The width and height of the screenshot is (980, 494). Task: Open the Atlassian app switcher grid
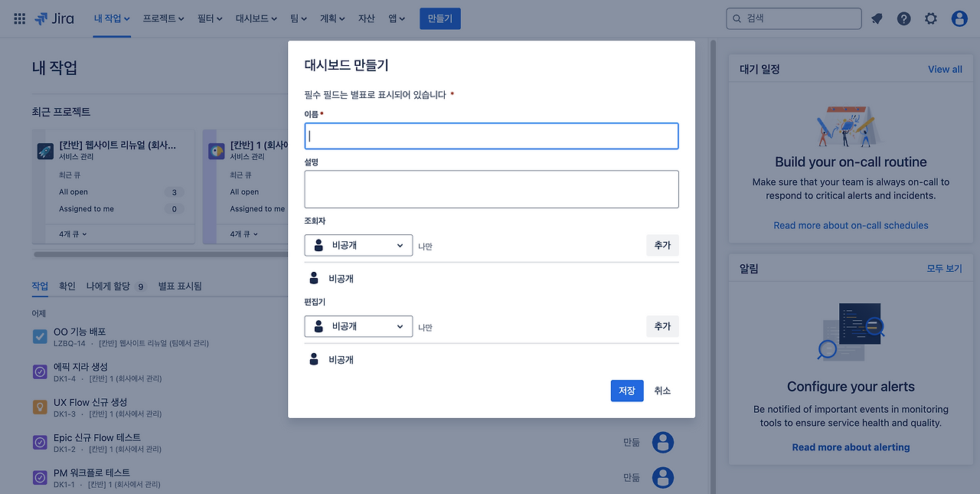point(19,19)
